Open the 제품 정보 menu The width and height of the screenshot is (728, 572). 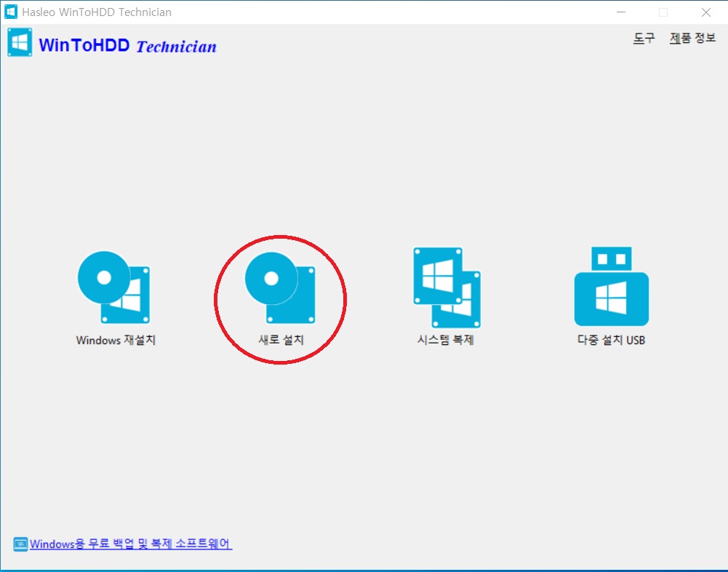click(x=692, y=38)
